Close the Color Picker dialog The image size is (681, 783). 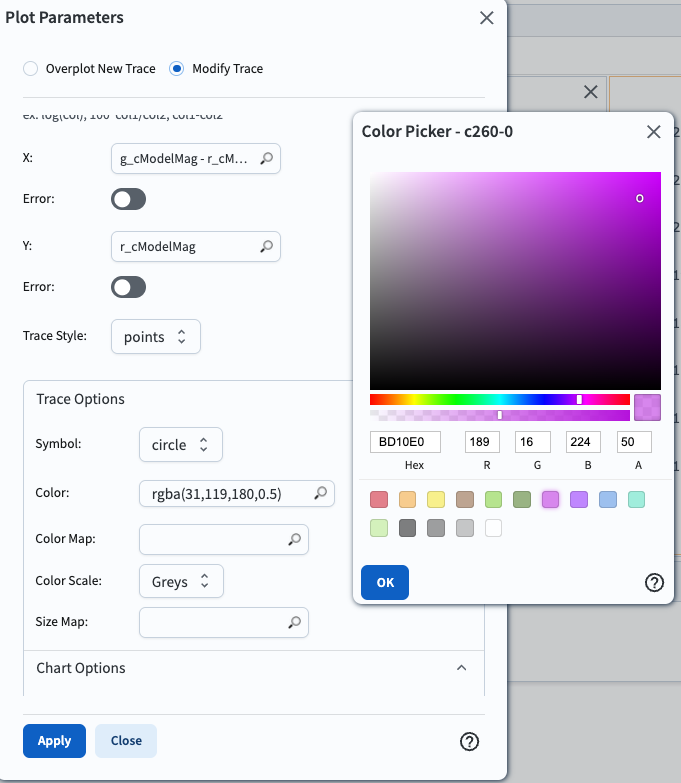point(654,131)
